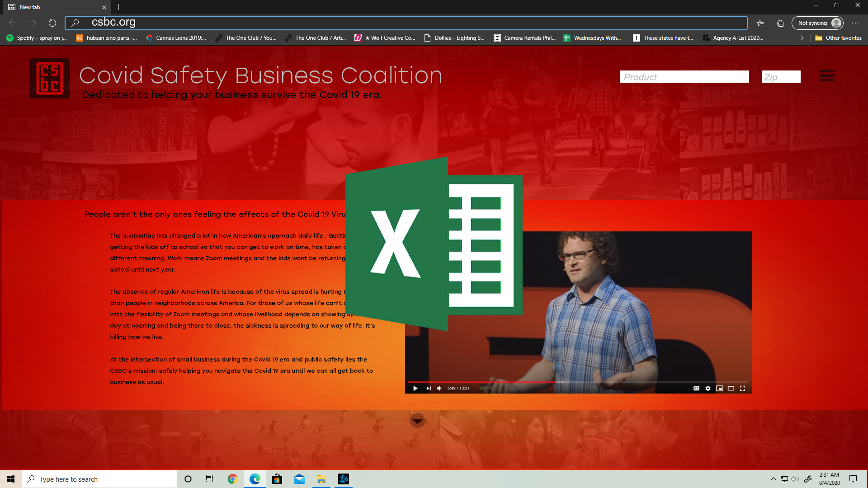This screenshot has width=868, height=488.
Task: Open Chrome from the Windows taskbar
Action: (232, 479)
